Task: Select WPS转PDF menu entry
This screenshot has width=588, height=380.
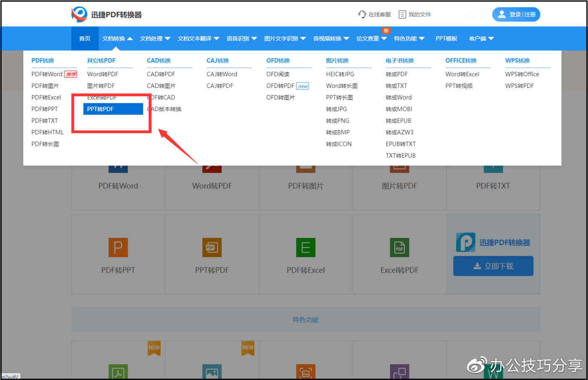Action: point(520,86)
